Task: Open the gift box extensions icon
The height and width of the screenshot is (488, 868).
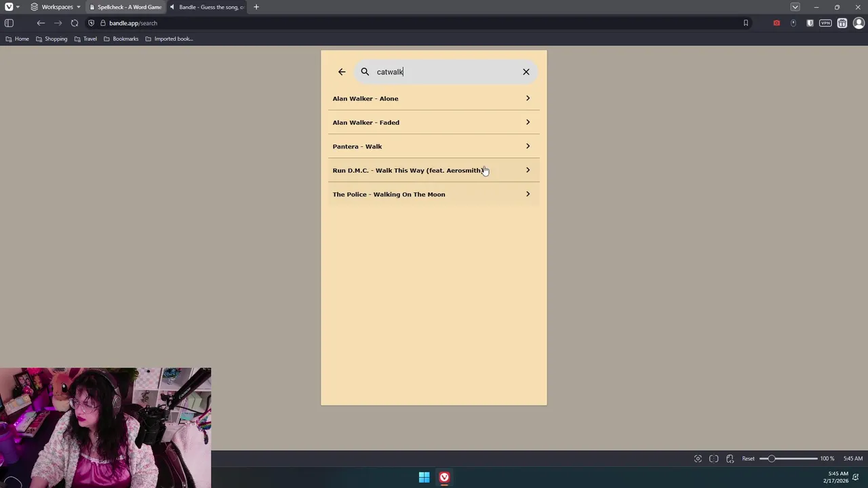Action: click(842, 23)
